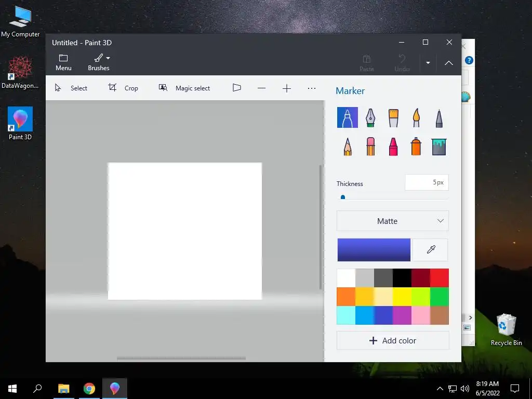Click the white drawing canvas

185,231
